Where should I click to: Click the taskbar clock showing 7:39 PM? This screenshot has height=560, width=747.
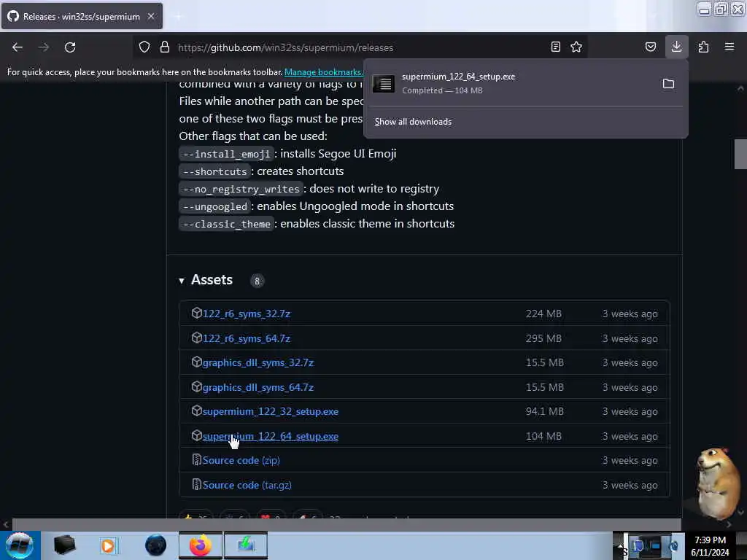coord(710,540)
